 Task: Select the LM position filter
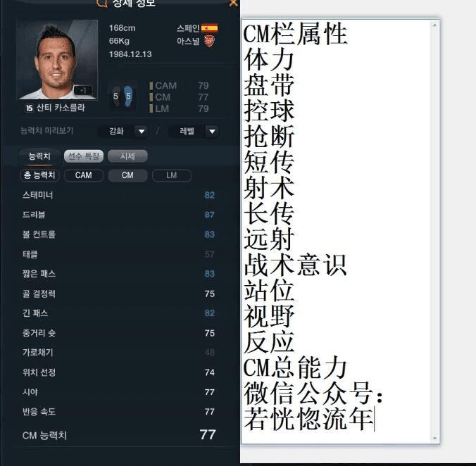click(172, 175)
